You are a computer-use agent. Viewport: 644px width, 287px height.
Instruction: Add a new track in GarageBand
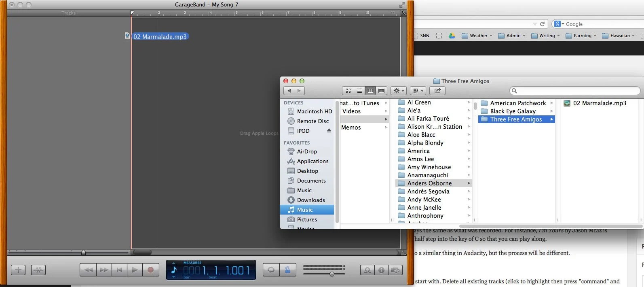point(18,270)
